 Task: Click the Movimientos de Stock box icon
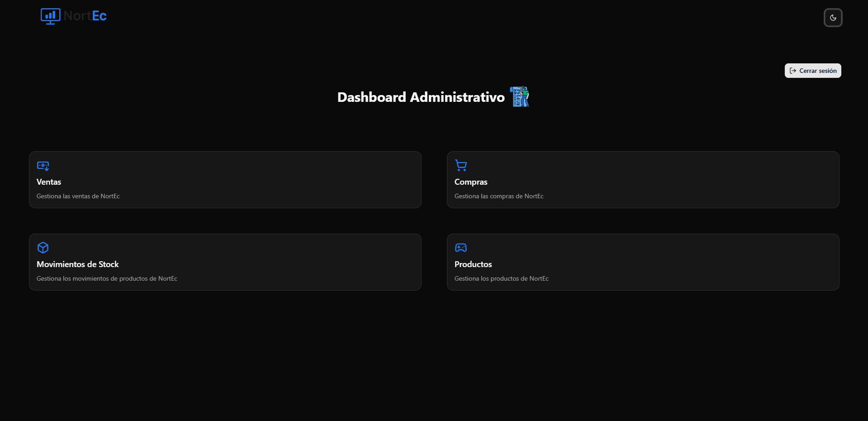(43, 248)
